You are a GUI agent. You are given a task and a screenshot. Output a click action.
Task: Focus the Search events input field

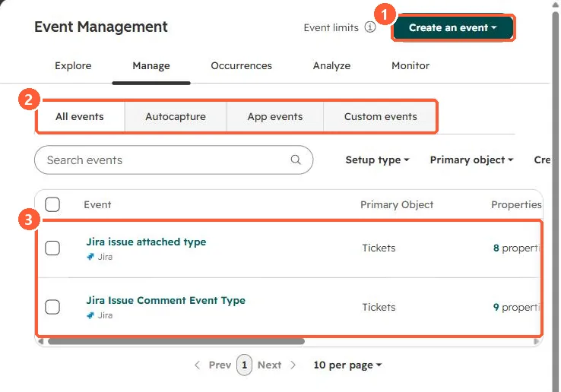[173, 160]
